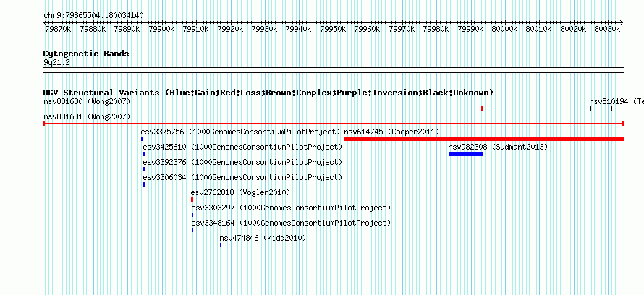Click the nsv831631 (Wong2007) variant label
Screen dimensions: 644x295
pos(87,117)
